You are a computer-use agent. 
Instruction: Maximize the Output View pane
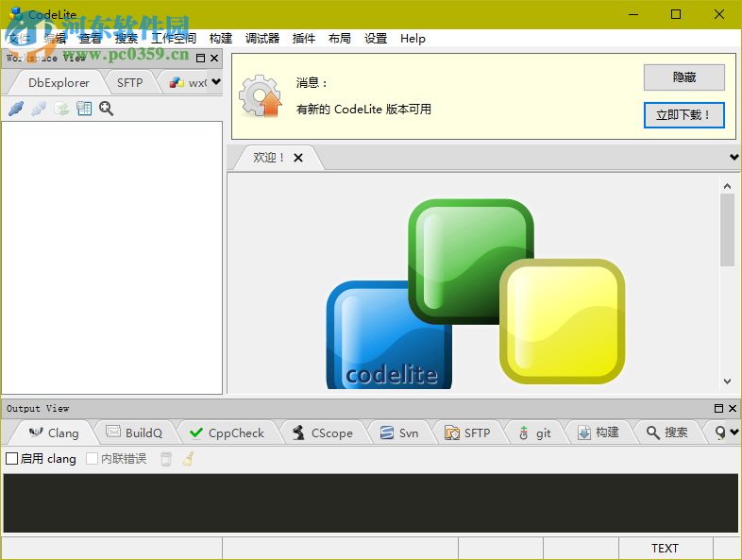point(718,408)
